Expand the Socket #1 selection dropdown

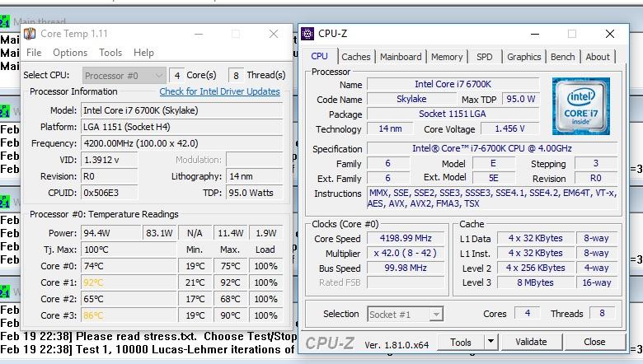[x=405, y=315]
